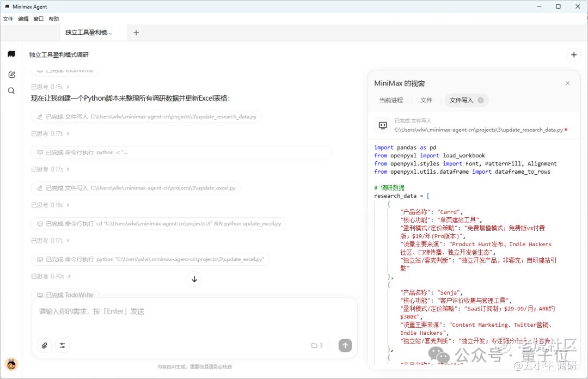Viewport: 588px width, 379px height.
Task: Expand the 已思考 0.40s thought
Action: [51, 276]
